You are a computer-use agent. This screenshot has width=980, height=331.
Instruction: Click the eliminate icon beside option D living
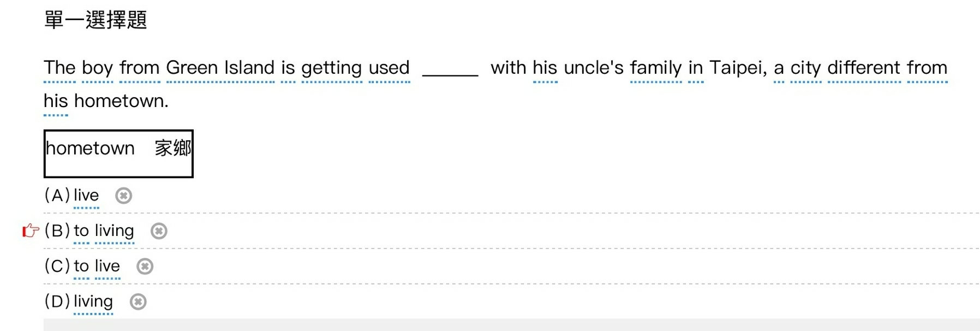(138, 302)
